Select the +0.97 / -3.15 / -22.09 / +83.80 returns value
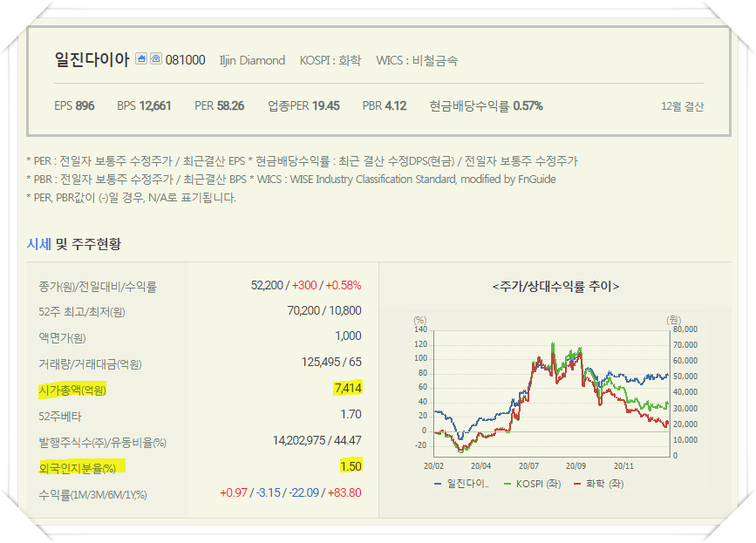Viewport: 756px width, 543px height. click(x=290, y=493)
